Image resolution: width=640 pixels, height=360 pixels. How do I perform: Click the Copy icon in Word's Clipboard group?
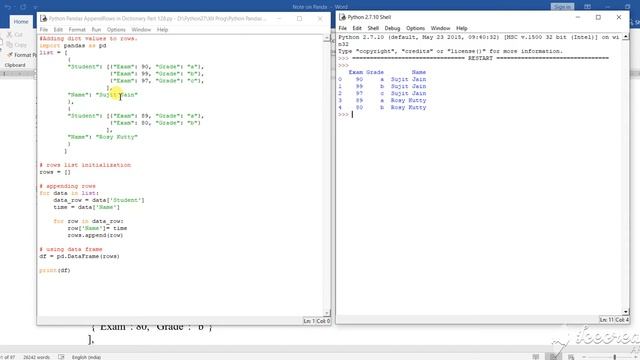point(10,45)
